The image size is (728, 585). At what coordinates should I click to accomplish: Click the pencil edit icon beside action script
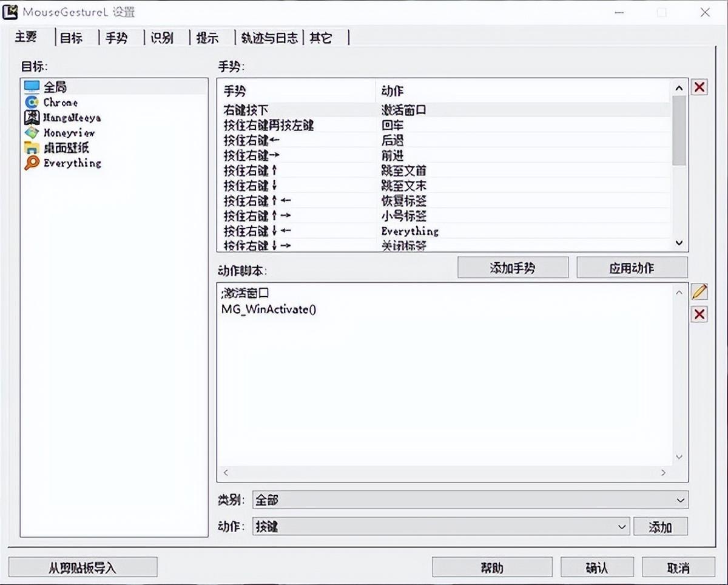point(699,292)
